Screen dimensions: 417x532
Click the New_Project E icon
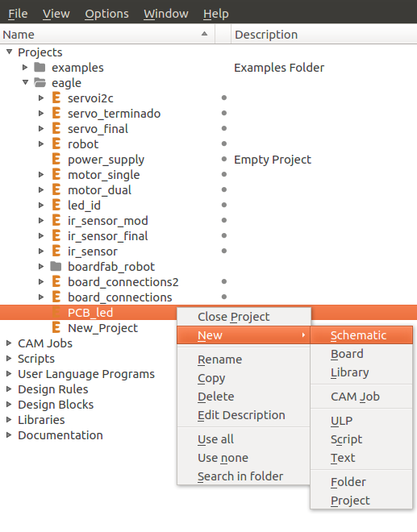click(56, 327)
